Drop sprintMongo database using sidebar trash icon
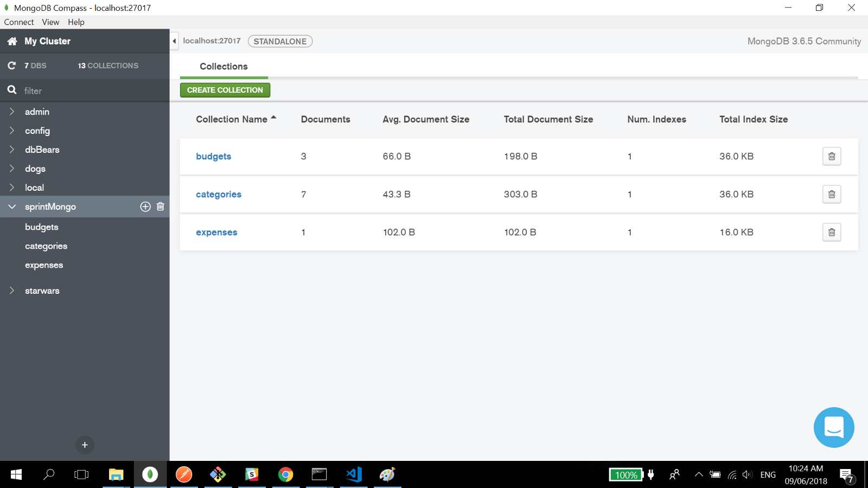 tap(161, 207)
